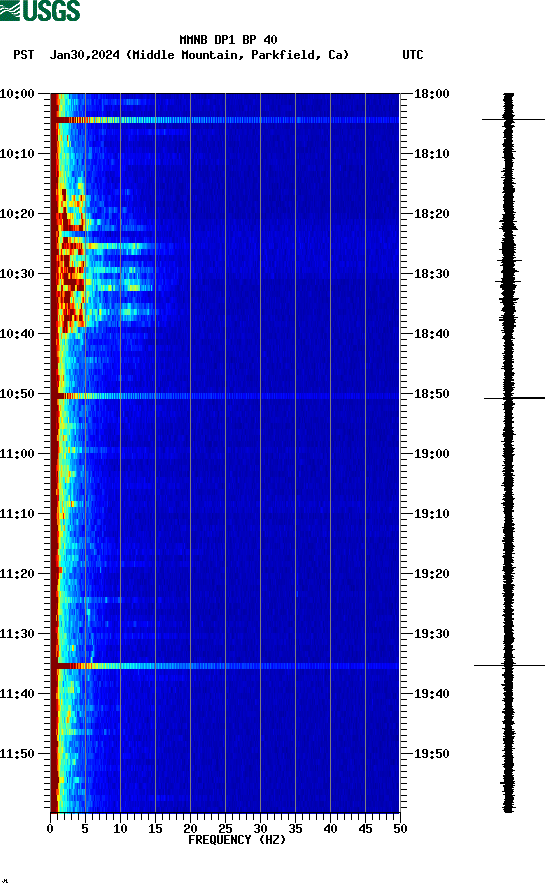Click the seismogram waveform trace around 19:10 UTC
Viewport: 552px width, 892px height.
tap(508, 514)
